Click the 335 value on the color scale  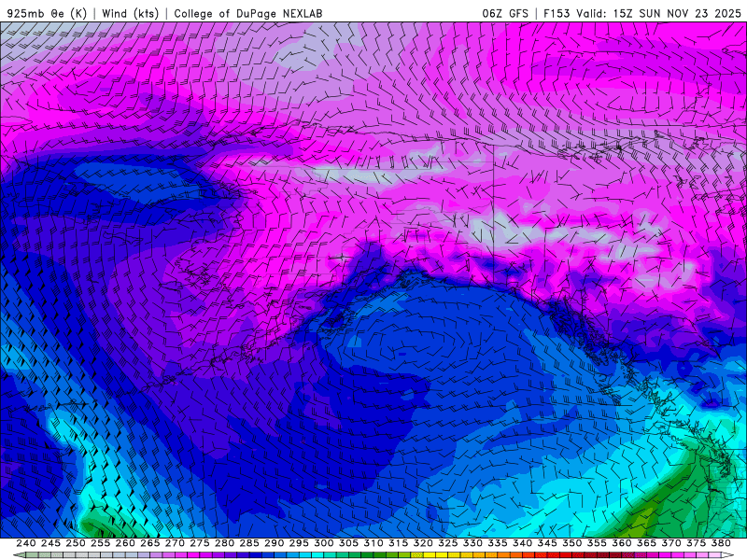497,543
